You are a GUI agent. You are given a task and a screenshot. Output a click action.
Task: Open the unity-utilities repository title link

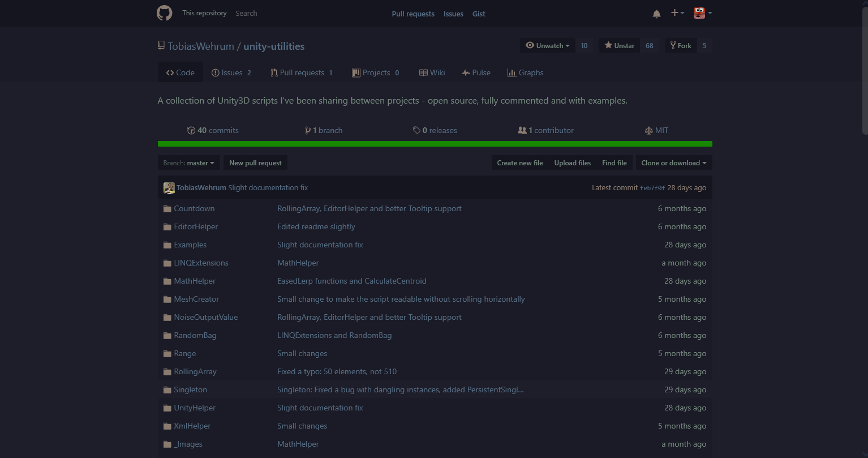(274, 46)
